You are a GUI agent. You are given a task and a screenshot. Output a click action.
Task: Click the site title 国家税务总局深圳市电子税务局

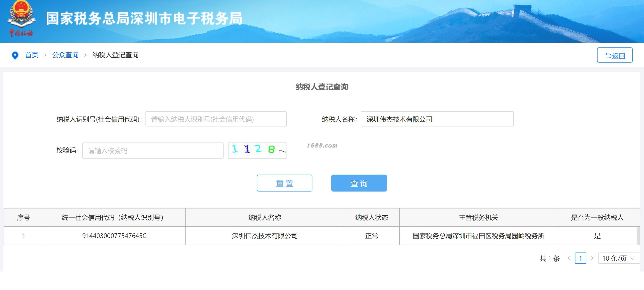coord(144,18)
